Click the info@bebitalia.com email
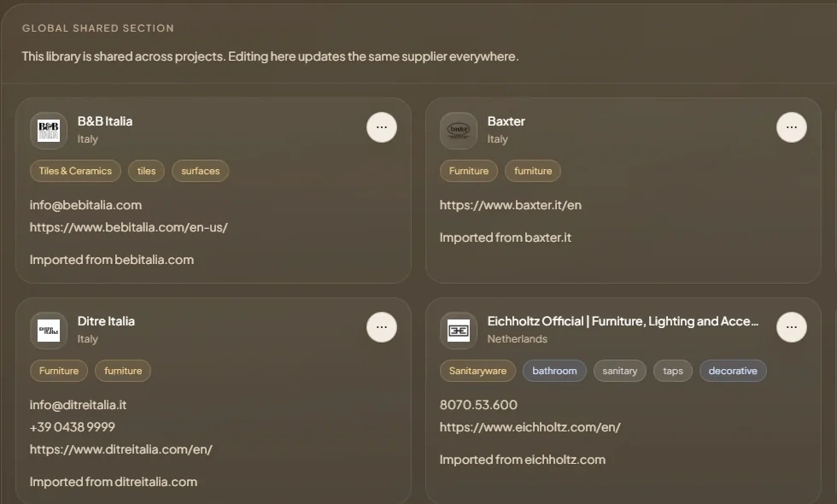Image resolution: width=837 pixels, height=504 pixels. (85, 205)
